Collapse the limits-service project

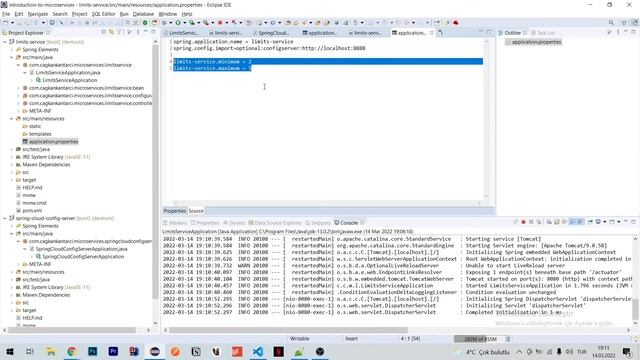5,42
